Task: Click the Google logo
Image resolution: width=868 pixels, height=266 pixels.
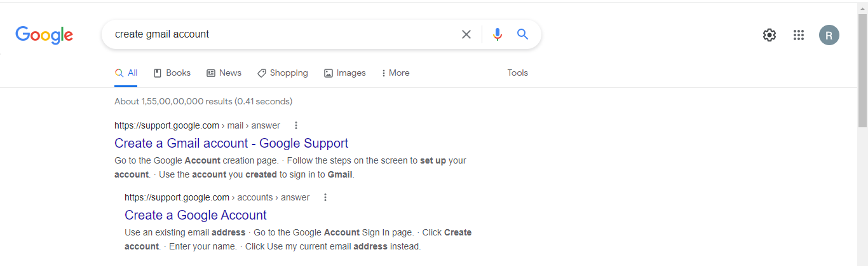Action: pyautogui.click(x=44, y=35)
